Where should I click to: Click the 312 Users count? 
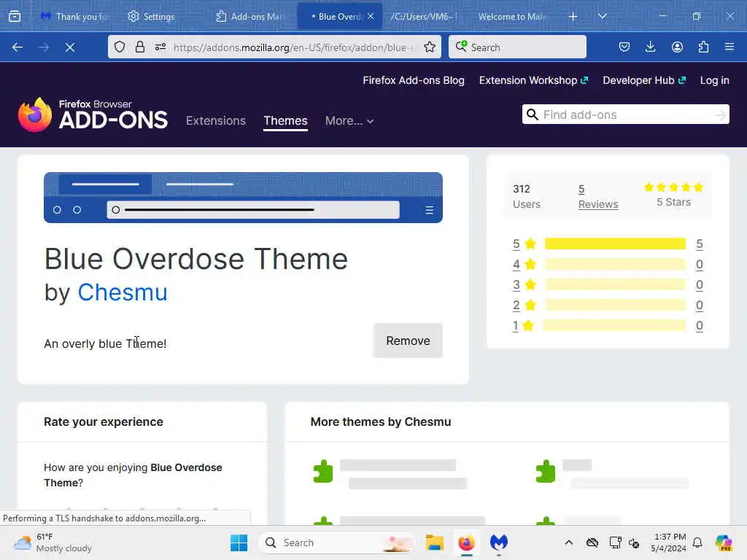tap(527, 196)
